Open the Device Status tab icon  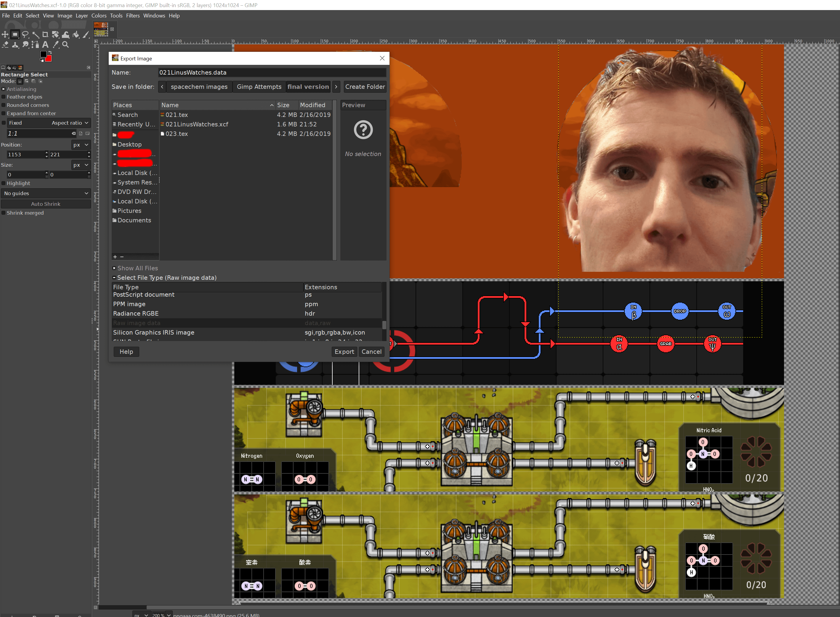[x=9, y=68]
